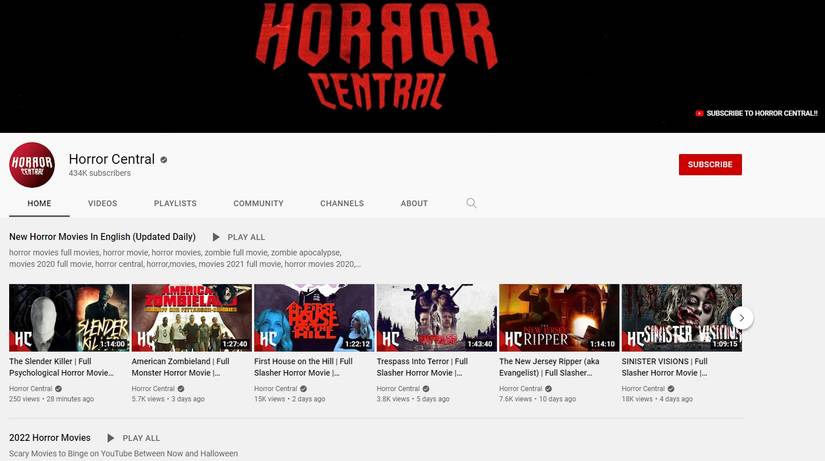The width and height of the screenshot is (825, 461).
Task: Open First House on the Hill thumbnail
Action: click(x=314, y=318)
